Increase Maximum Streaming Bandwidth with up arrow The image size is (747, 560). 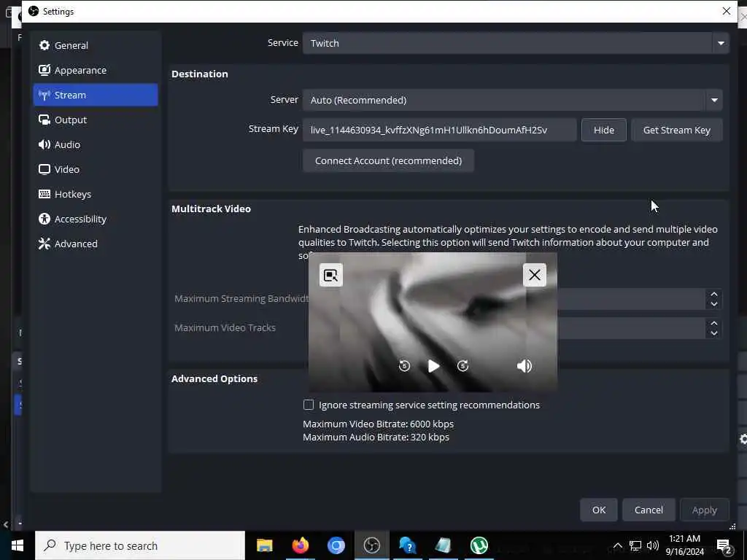(x=713, y=294)
